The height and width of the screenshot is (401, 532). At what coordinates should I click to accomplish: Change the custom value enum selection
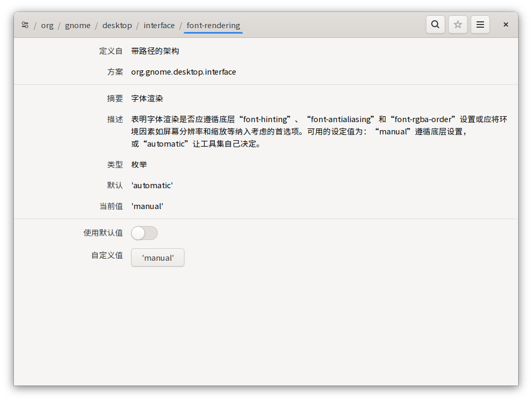tap(157, 257)
